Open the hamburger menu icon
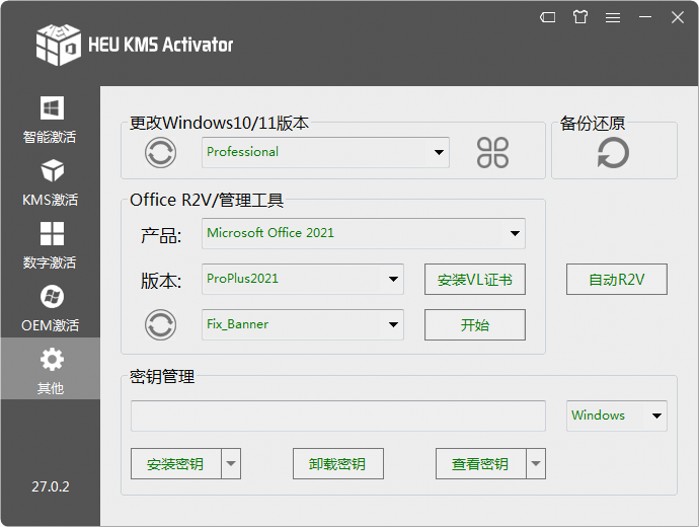Screen dimensions: 699x527 [613, 17]
